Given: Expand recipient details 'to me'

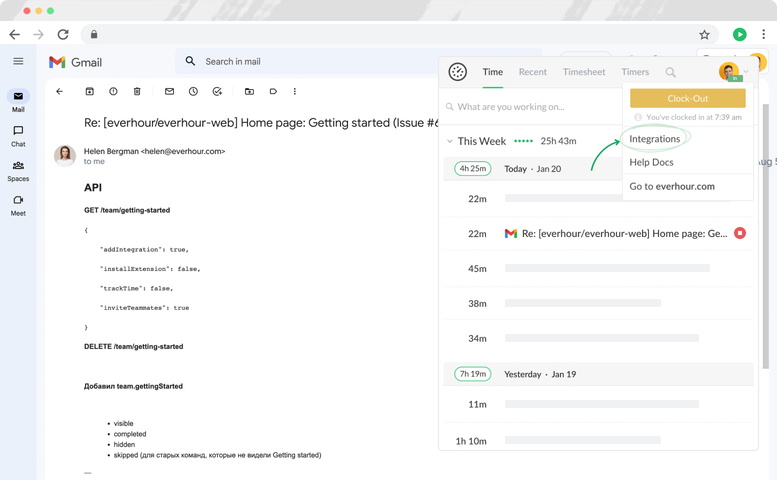Looking at the screenshot, I should pos(94,161).
